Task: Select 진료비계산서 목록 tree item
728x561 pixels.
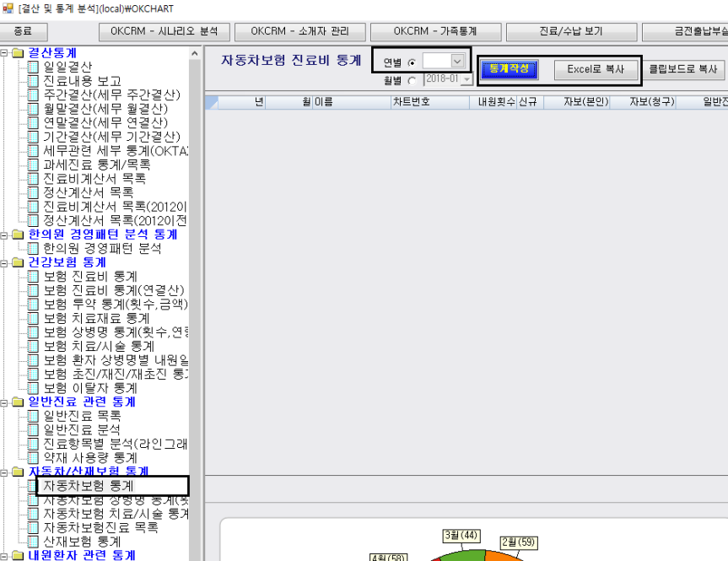Action: coord(94,178)
